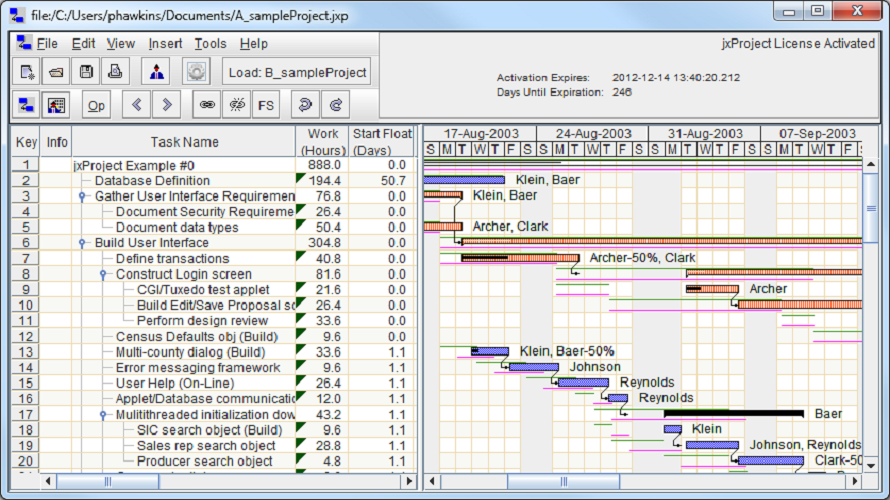Image resolution: width=890 pixels, height=500 pixels.
Task: Redo the last action
Action: (x=335, y=105)
